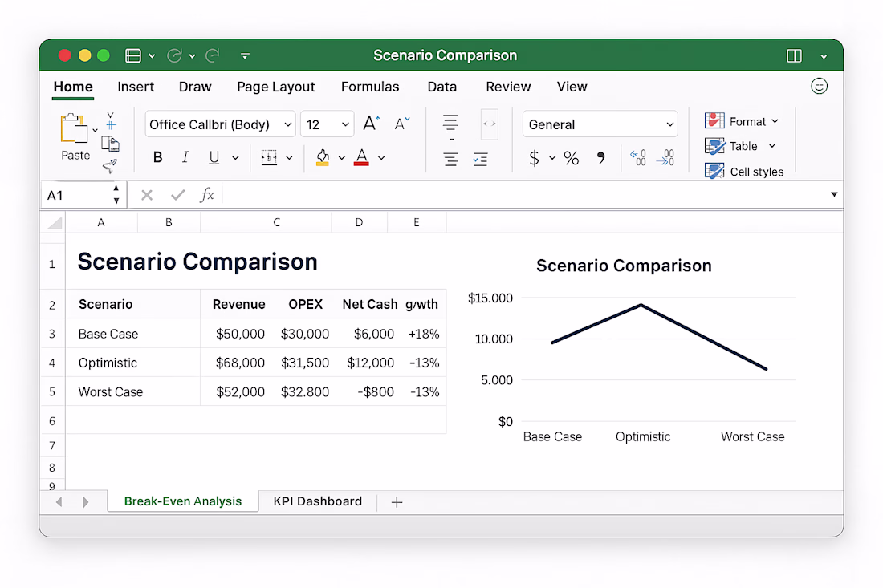This screenshot has height=588, width=883.
Task: Click the increase decimal icon
Action: pyautogui.click(x=638, y=157)
